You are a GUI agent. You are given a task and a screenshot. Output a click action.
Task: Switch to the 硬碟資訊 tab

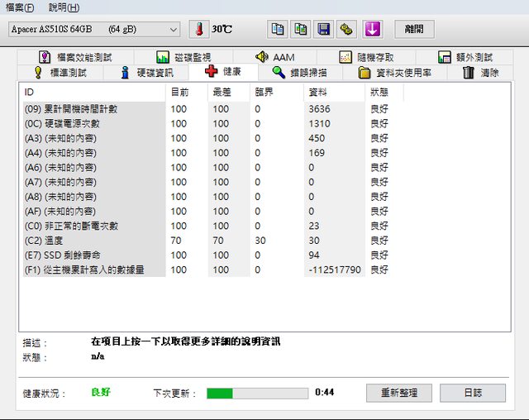tap(147, 72)
